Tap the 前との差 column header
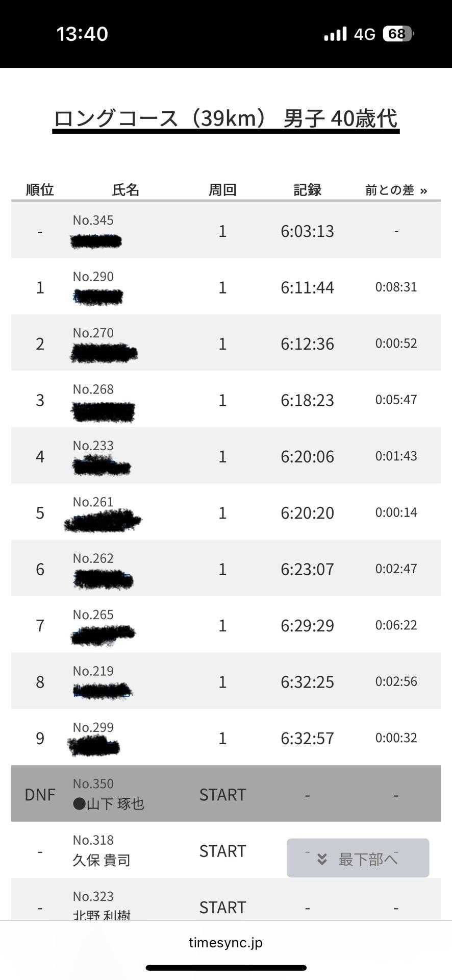452x980 pixels. (x=389, y=190)
